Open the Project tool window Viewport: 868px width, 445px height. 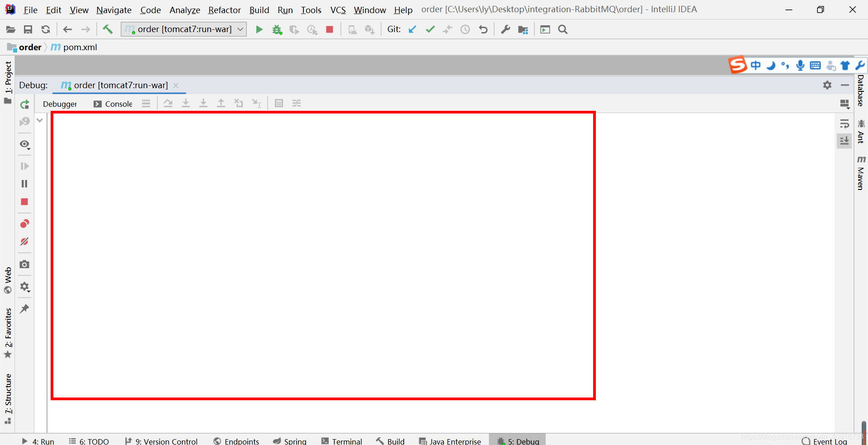click(x=8, y=82)
